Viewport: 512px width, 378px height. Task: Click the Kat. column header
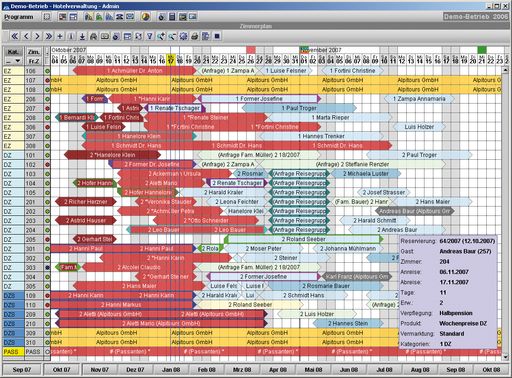[13, 52]
